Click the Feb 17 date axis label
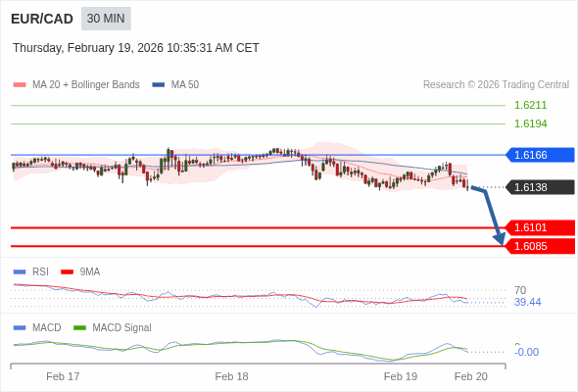 click(63, 376)
